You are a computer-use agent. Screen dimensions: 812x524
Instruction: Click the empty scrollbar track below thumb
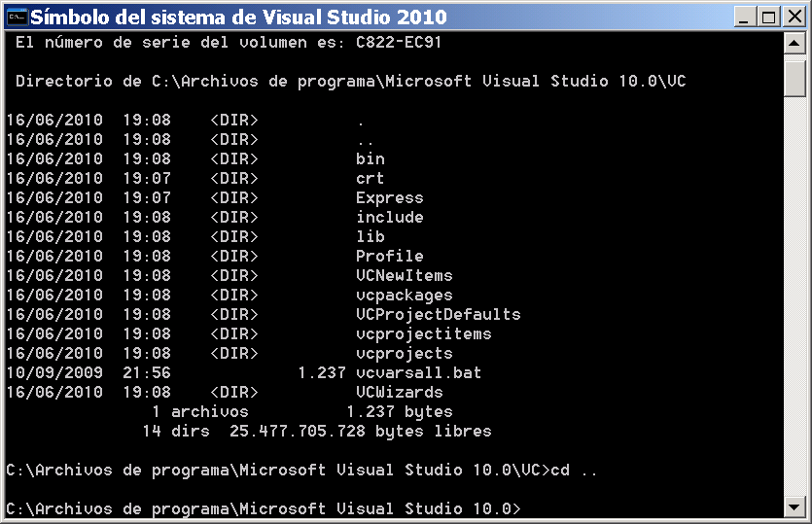click(x=794, y=297)
